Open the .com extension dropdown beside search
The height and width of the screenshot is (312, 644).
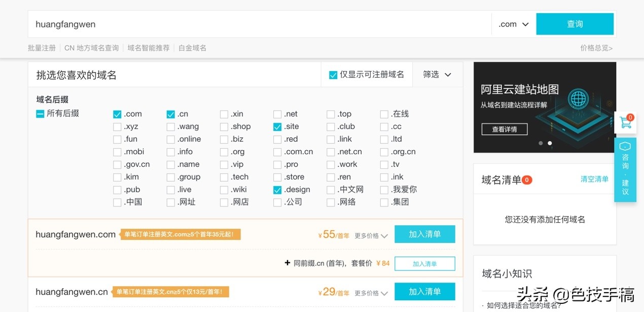tap(513, 23)
